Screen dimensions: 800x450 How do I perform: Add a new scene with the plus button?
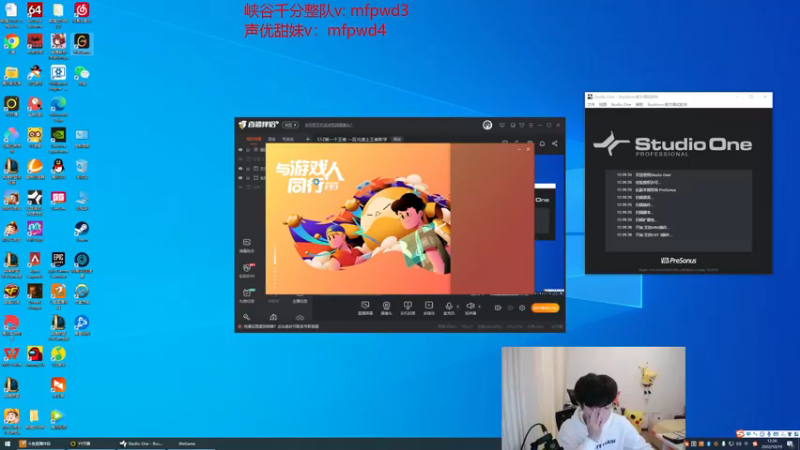click(x=307, y=139)
